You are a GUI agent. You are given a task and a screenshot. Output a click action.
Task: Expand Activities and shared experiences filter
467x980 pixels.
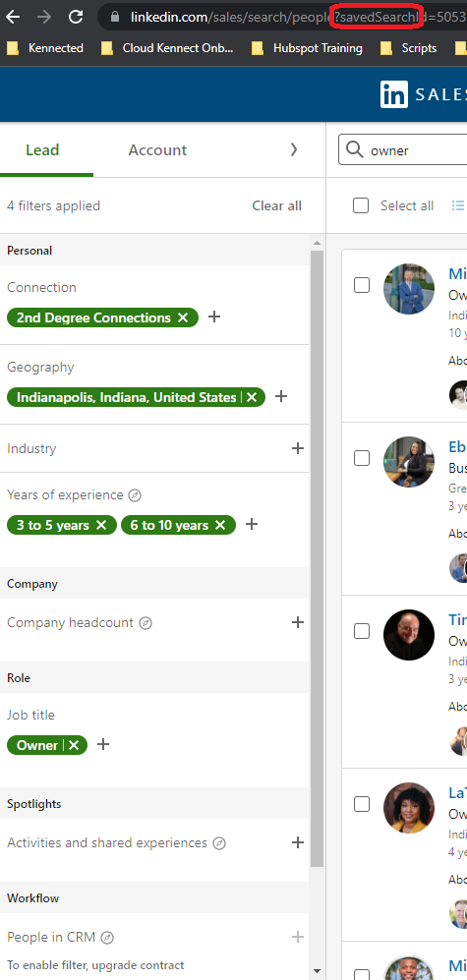click(298, 842)
